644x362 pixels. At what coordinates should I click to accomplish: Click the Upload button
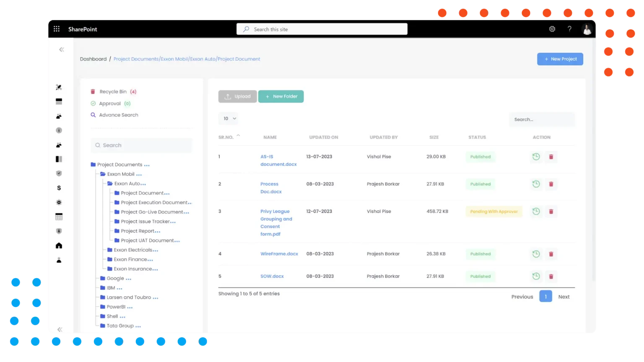point(237,96)
